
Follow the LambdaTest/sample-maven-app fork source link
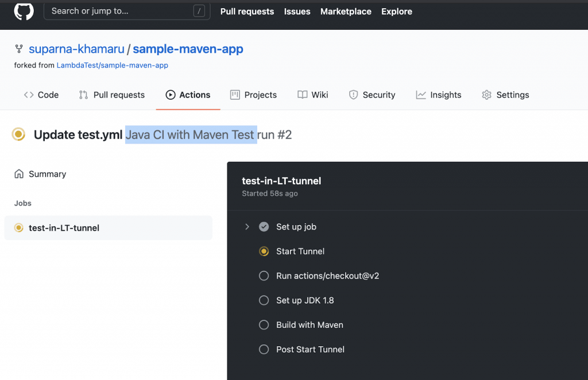pos(112,65)
